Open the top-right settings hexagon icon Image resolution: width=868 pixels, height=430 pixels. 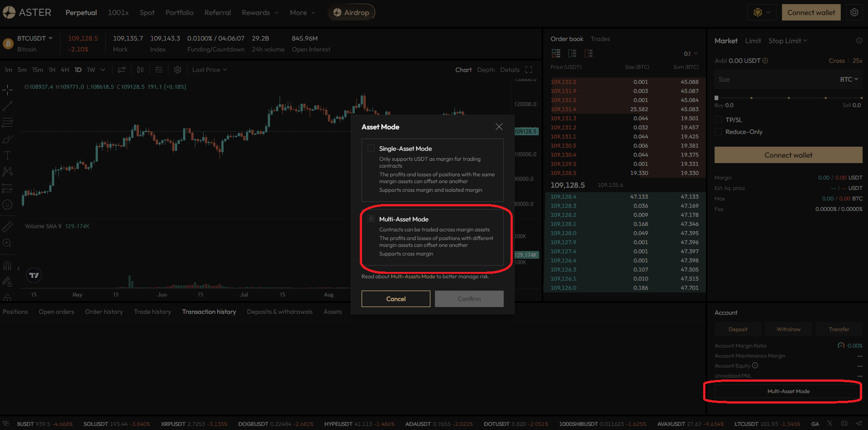854,13
